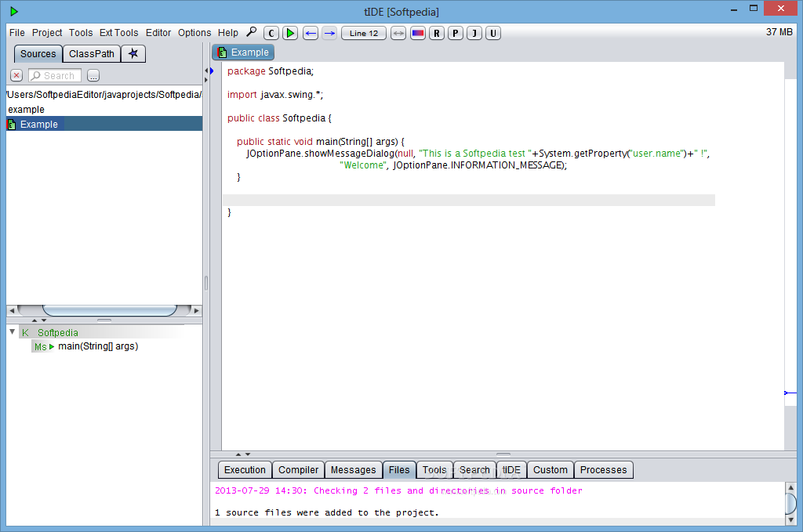Click the R toolbar button
The image size is (803, 532).
(437, 33)
